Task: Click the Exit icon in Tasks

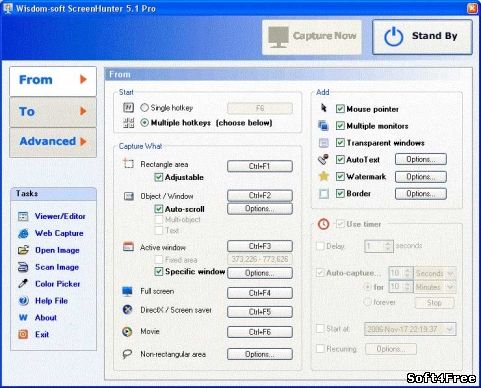Action: (x=23, y=334)
